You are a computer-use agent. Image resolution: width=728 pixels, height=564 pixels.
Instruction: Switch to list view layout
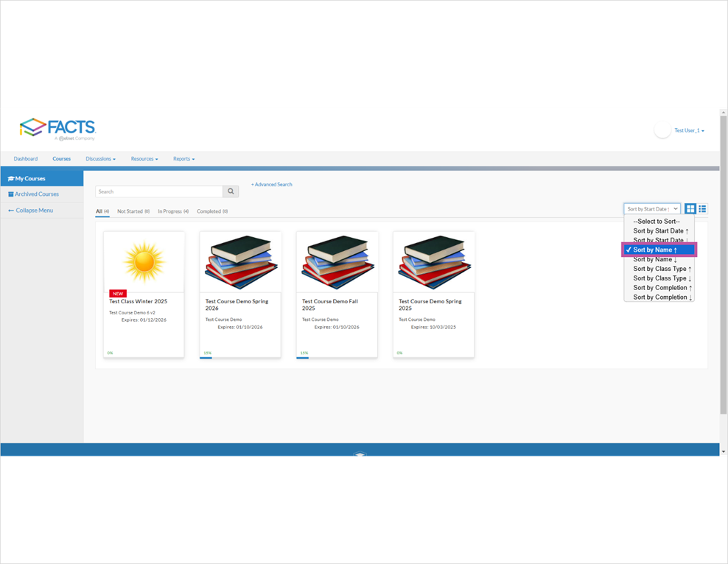pyautogui.click(x=701, y=208)
